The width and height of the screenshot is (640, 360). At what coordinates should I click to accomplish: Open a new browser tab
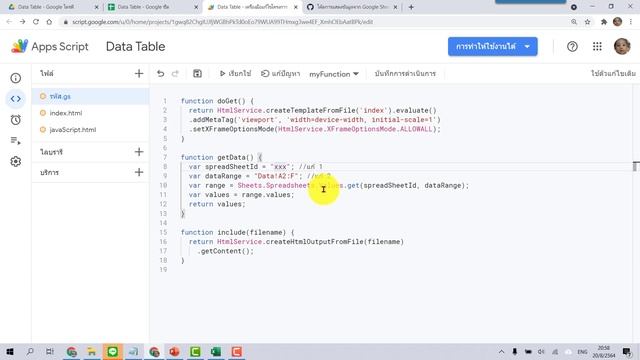411,7
